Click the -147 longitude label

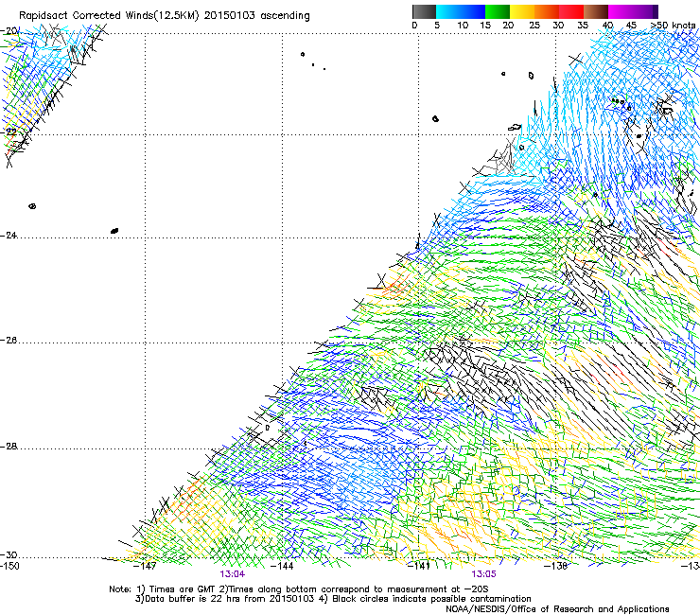pos(145,567)
